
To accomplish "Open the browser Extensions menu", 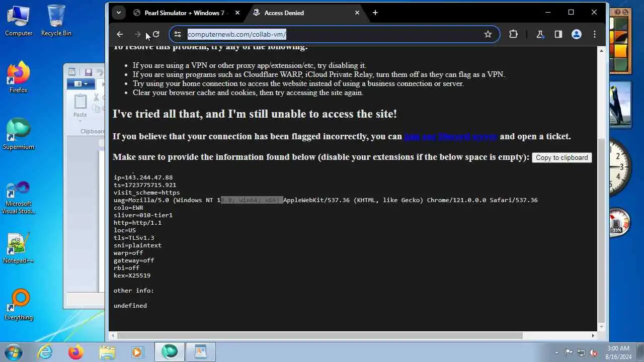I will 513,34.
